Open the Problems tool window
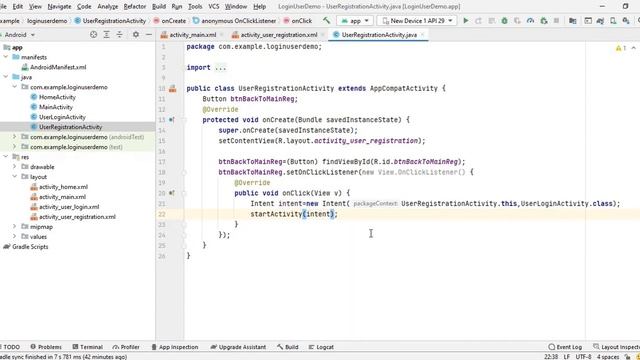 (x=46, y=347)
